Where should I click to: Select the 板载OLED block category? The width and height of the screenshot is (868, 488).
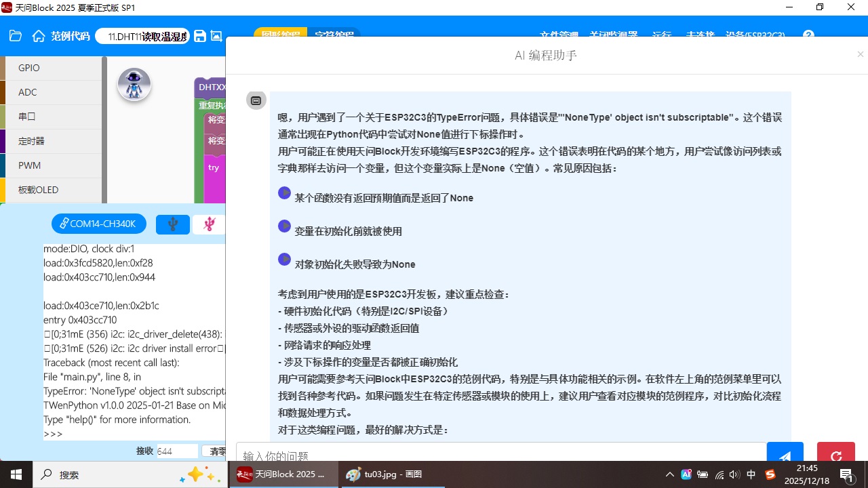[54, 190]
